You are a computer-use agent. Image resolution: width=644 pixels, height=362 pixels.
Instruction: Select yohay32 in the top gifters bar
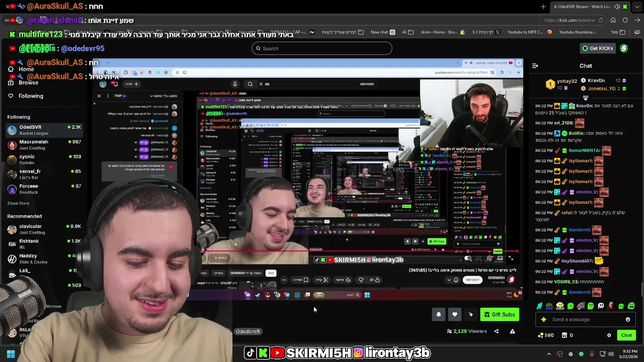[567, 81]
